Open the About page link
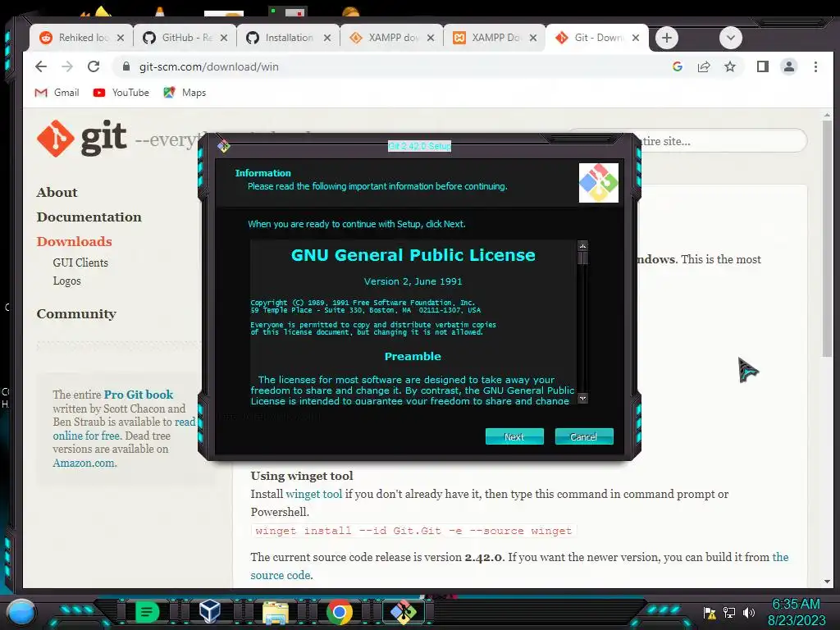This screenshot has width=840, height=630. pos(57,192)
